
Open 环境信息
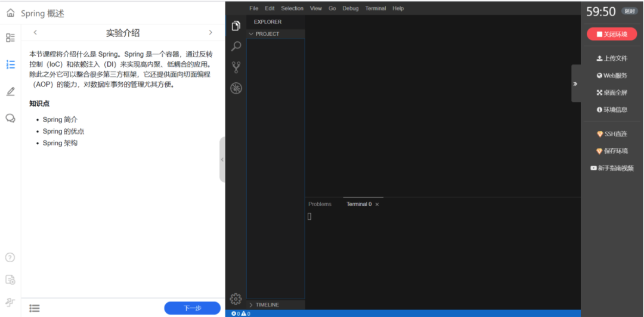click(612, 110)
